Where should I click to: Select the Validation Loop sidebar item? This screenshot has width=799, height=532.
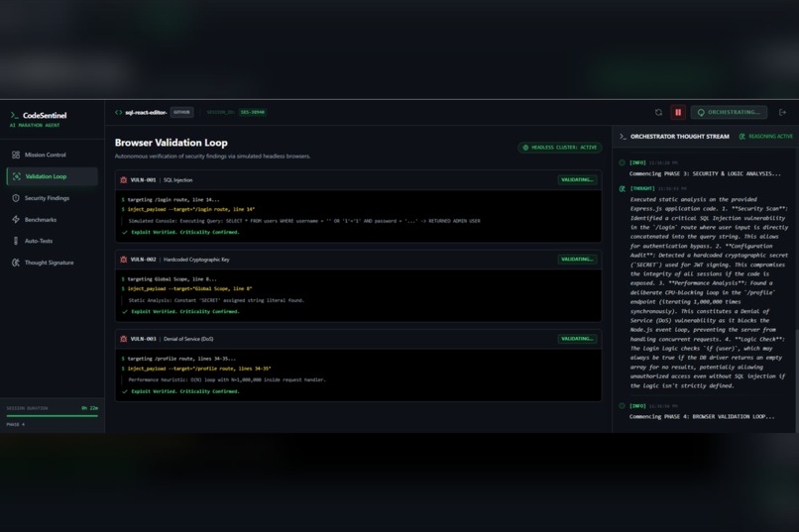pyautogui.click(x=52, y=176)
